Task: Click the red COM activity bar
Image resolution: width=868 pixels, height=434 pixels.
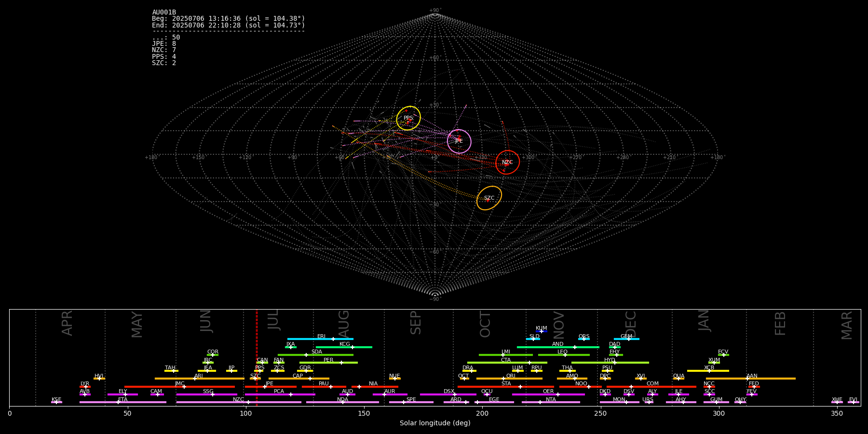Action: point(652,387)
